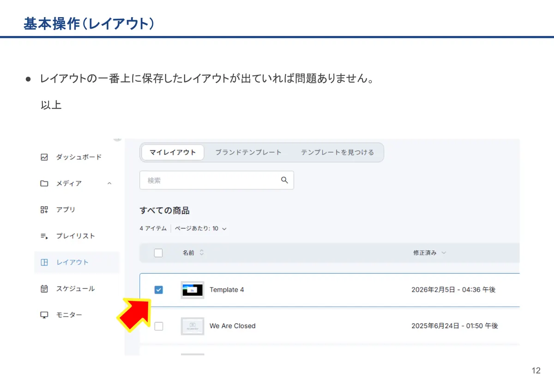Open the Apps grid icon
The width and height of the screenshot is (554, 392).
[x=44, y=210]
